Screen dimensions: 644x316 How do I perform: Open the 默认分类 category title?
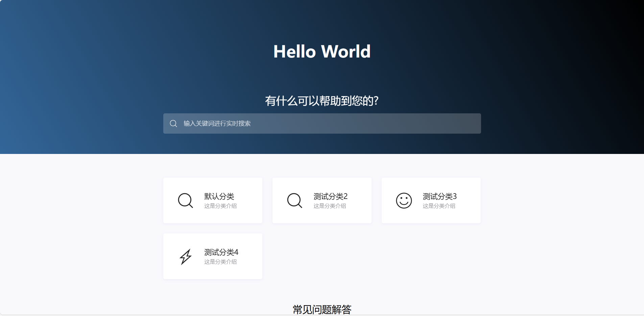(x=219, y=196)
